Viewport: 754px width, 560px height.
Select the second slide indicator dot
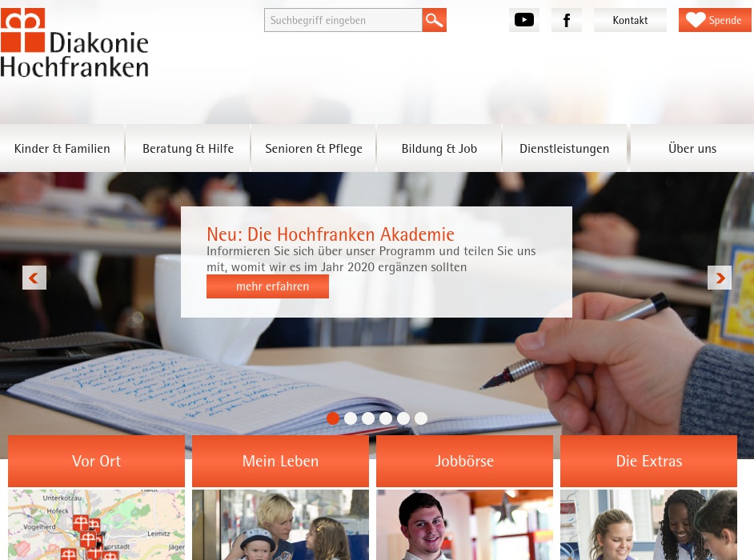point(351,418)
